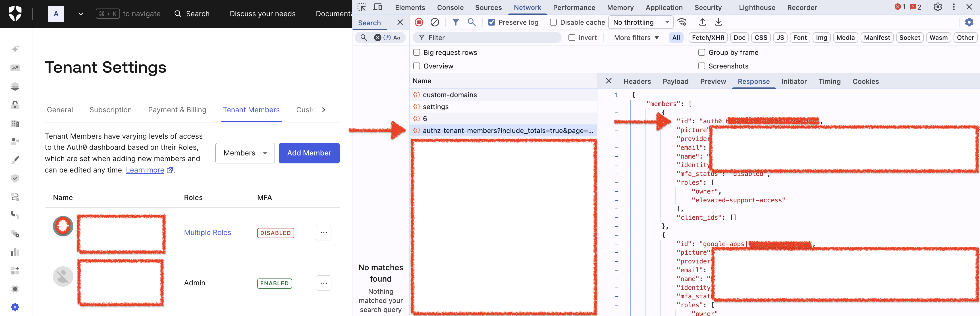Clear the network log
This screenshot has height=316, width=980.
coord(435,22)
